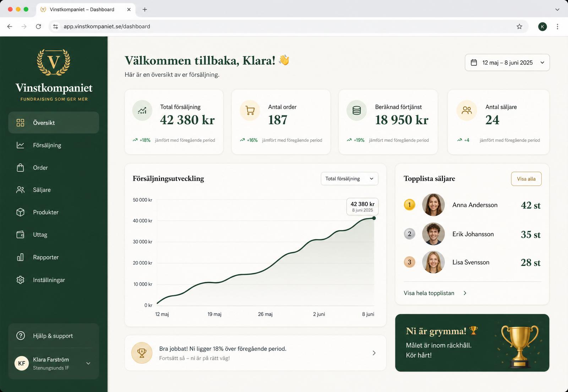Click the KF user avatar in sidebar

(x=22, y=363)
